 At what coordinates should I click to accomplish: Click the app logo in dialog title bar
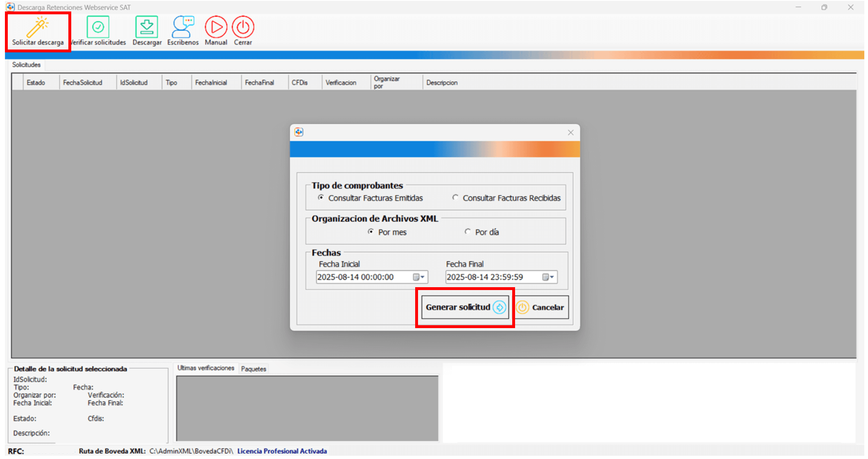click(x=299, y=132)
